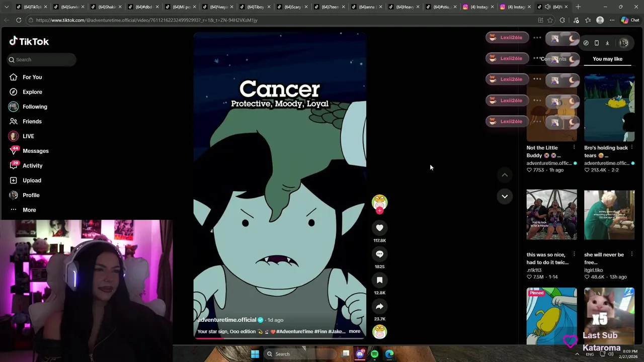
Task: Click the phone app icon in top pill
Action: [x=596, y=43]
